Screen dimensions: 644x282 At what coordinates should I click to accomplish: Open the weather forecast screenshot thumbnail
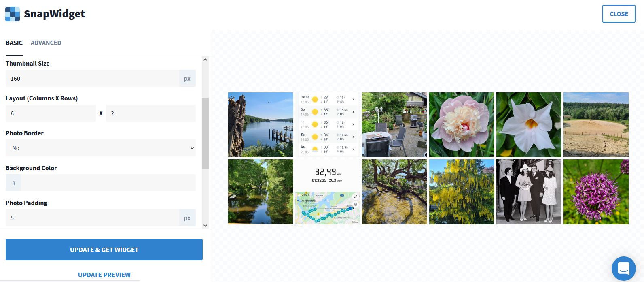pyautogui.click(x=328, y=125)
